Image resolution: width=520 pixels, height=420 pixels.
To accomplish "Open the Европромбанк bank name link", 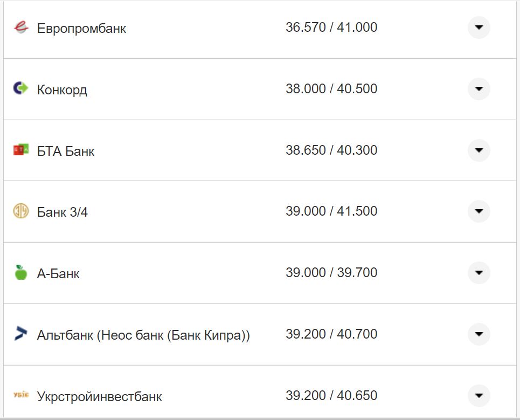I will [81, 29].
